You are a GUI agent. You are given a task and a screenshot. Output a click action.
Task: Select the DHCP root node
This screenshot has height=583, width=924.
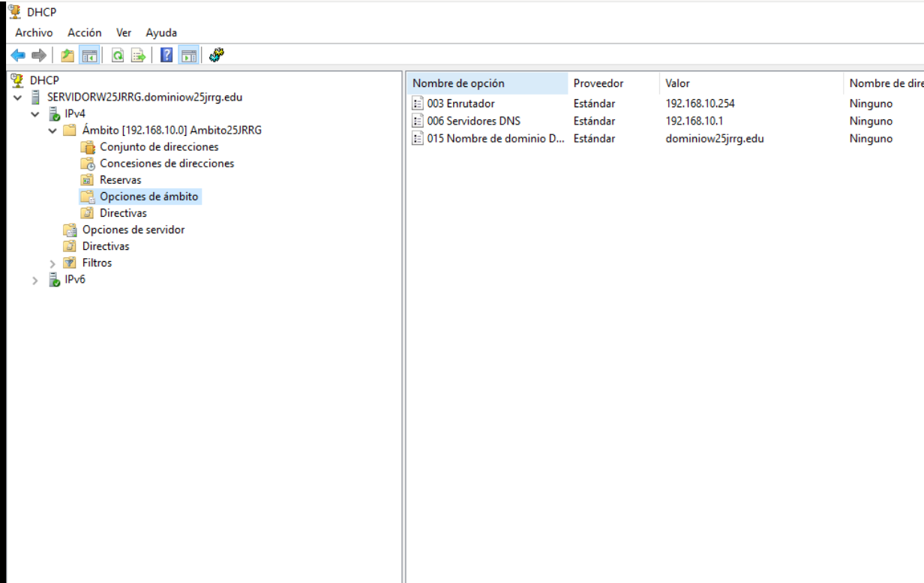point(44,80)
